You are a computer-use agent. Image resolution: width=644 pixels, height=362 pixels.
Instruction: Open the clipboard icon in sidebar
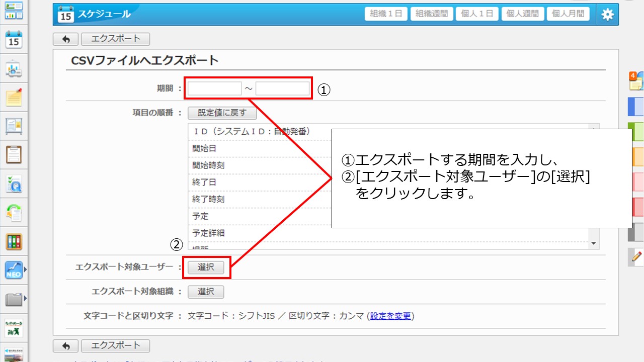pyautogui.click(x=14, y=154)
